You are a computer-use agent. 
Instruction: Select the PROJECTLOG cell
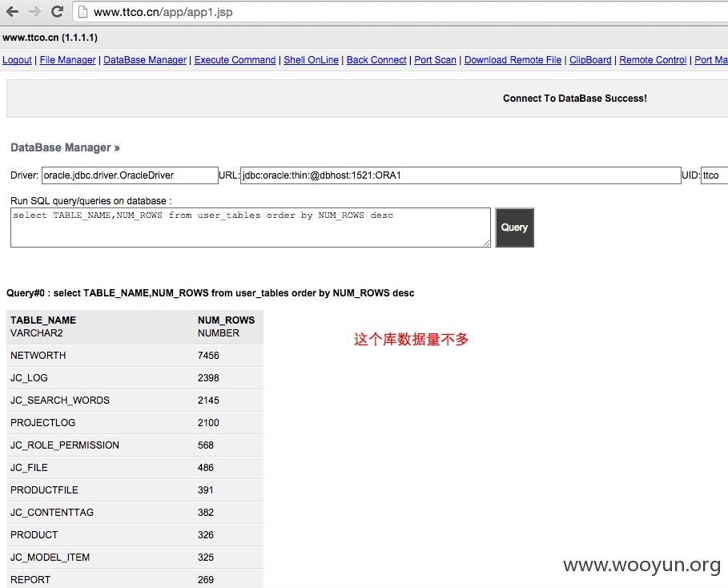42,423
